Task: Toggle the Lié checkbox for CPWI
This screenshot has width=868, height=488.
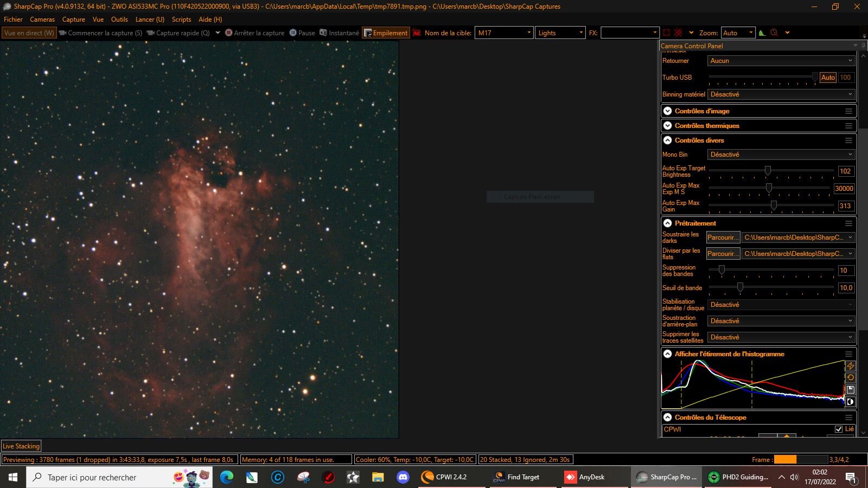Action: click(x=839, y=429)
